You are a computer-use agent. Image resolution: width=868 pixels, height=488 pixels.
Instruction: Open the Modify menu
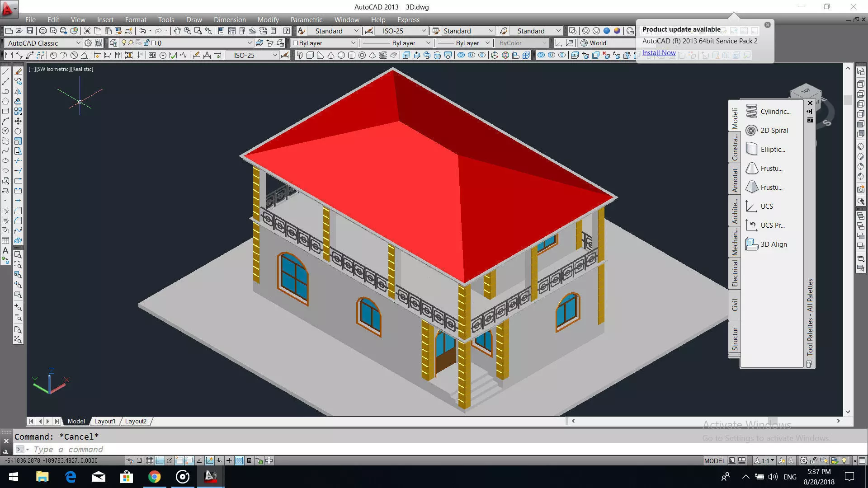click(268, 19)
